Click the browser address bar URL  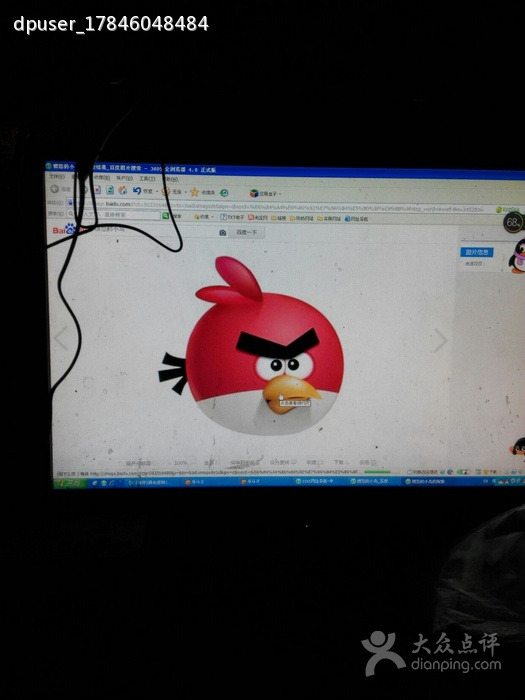point(286,206)
